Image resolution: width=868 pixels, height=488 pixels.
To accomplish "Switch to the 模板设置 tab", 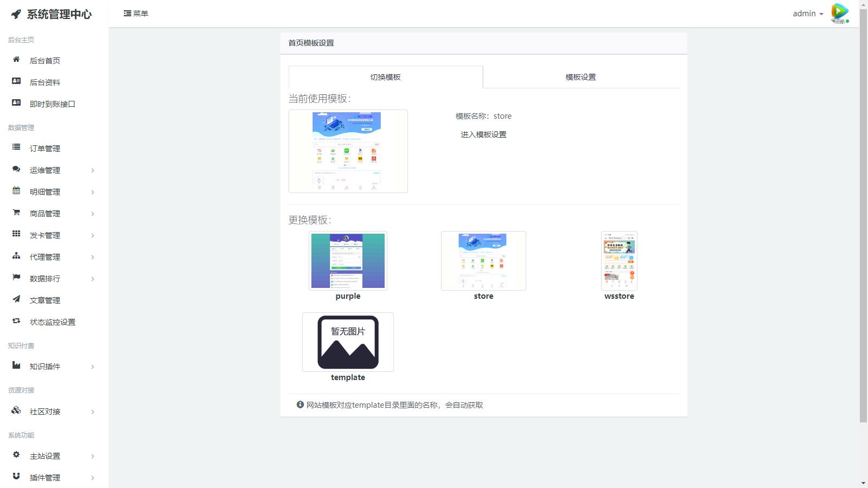I will [580, 77].
